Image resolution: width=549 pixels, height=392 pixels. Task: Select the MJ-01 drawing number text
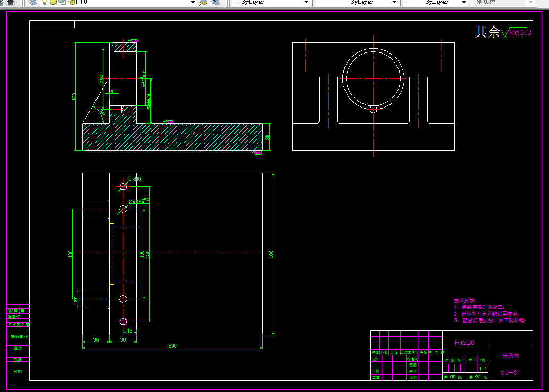pos(510,372)
